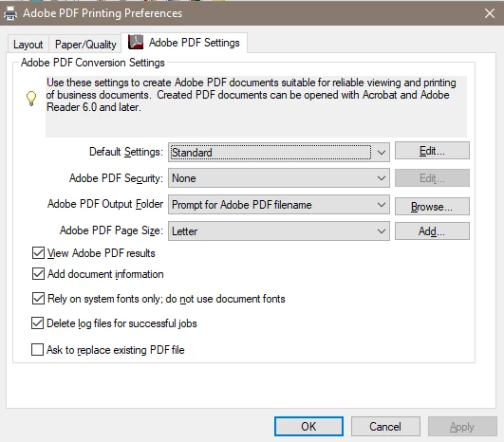The width and height of the screenshot is (504, 442).
Task: Click Edit button beside Default Settings
Action: (432, 151)
